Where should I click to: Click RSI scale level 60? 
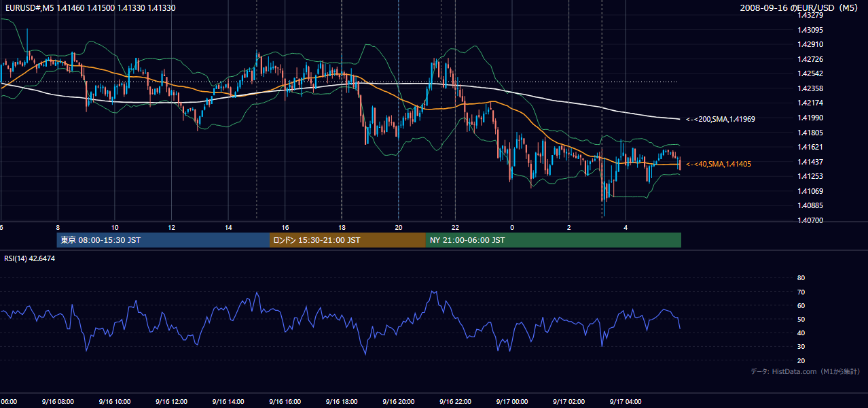tap(801, 306)
